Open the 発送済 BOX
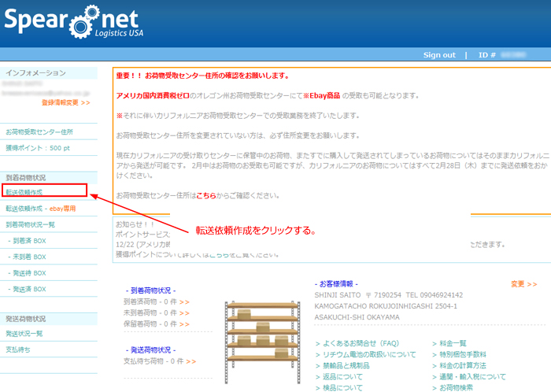This screenshot has width=551, height=392. point(29,290)
